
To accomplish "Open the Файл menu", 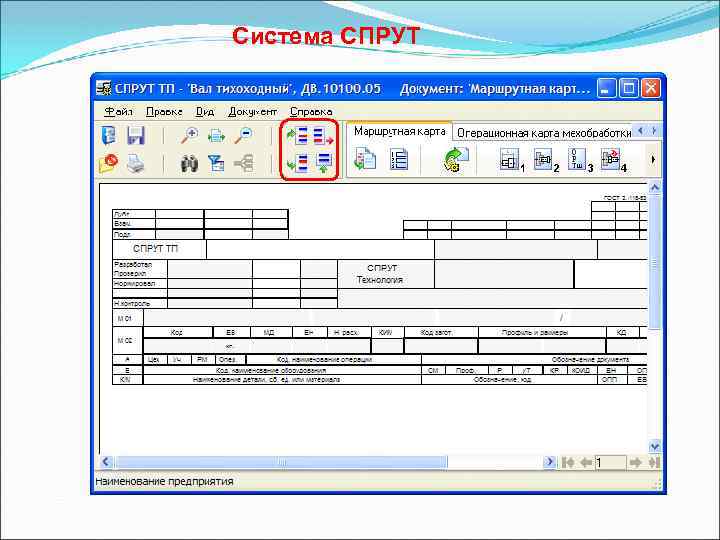I will pos(119,112).
